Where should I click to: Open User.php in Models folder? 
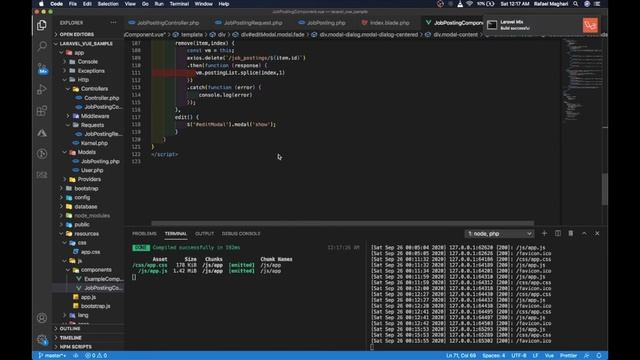tap(92, 170)
